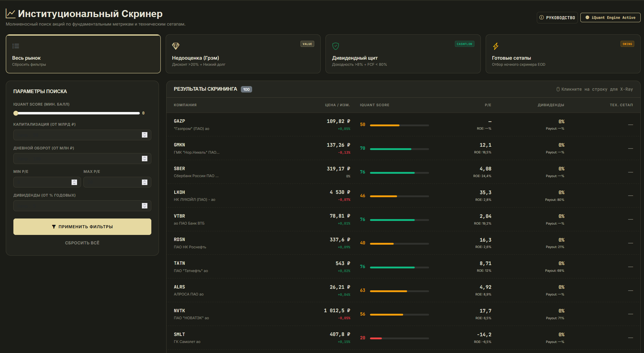Click Сбросить всё link
Viewport: 644px width, 353px height.
pos(82,243)
